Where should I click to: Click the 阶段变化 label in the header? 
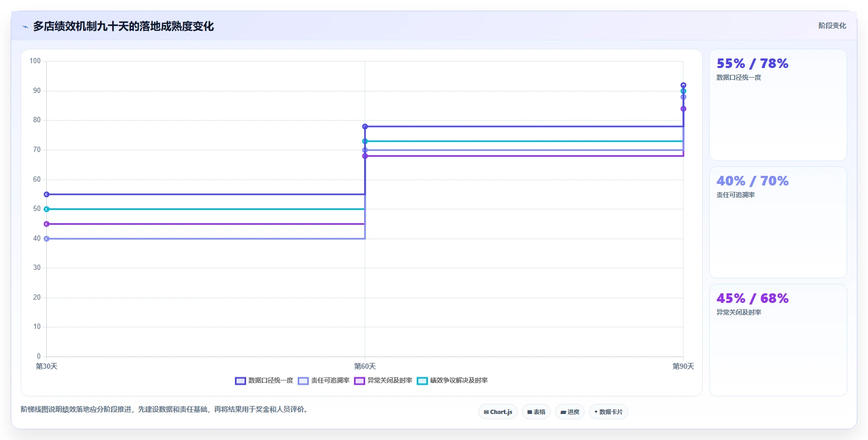pyautogui.click(x=832, y=26)
